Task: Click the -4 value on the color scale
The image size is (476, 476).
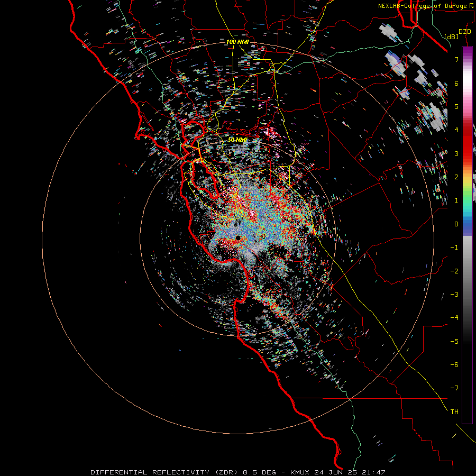Action: tap(454, 317)
